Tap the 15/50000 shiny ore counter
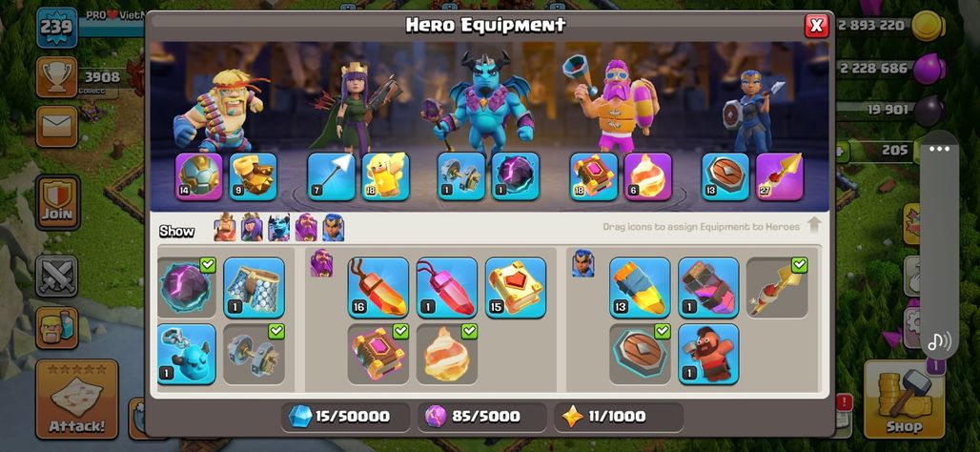980x452 pixels. tap(346, 417)
